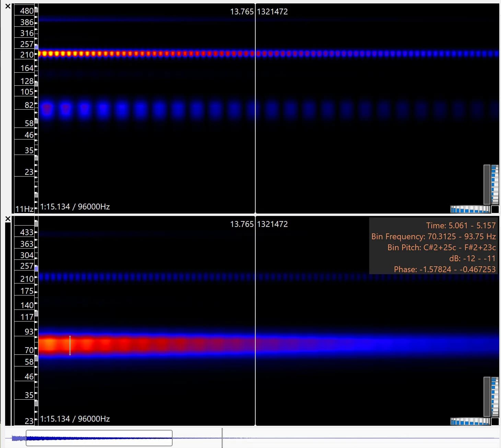
Task: Close the upper spectrogram pane
Action: pyautogui.click(x=8, y=7)
